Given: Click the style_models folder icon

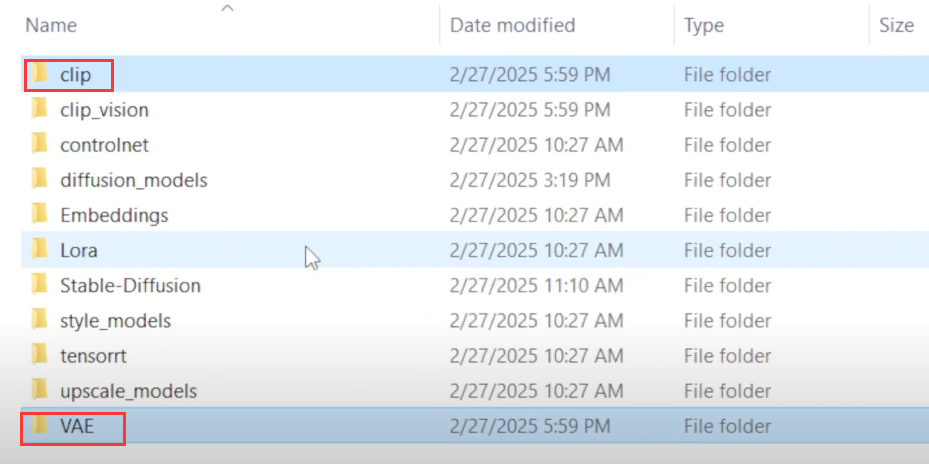Looking at the screenshot, I should [x=39, y=321].
